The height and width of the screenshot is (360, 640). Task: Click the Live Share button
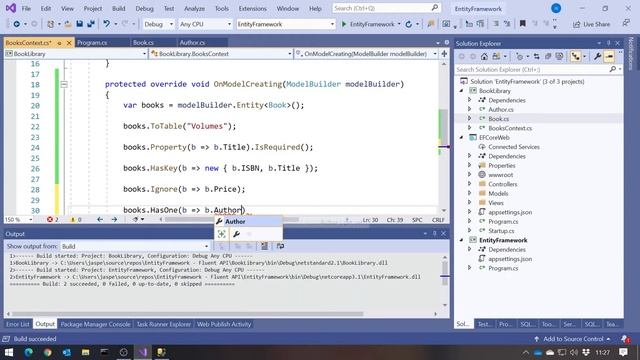click(x=591, y=24)
